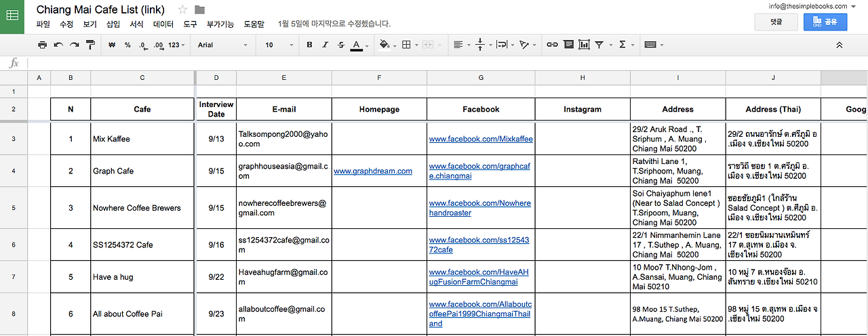
Task: Select the Nowhere Coffee Brewers cell
Action: pos(142,208)
